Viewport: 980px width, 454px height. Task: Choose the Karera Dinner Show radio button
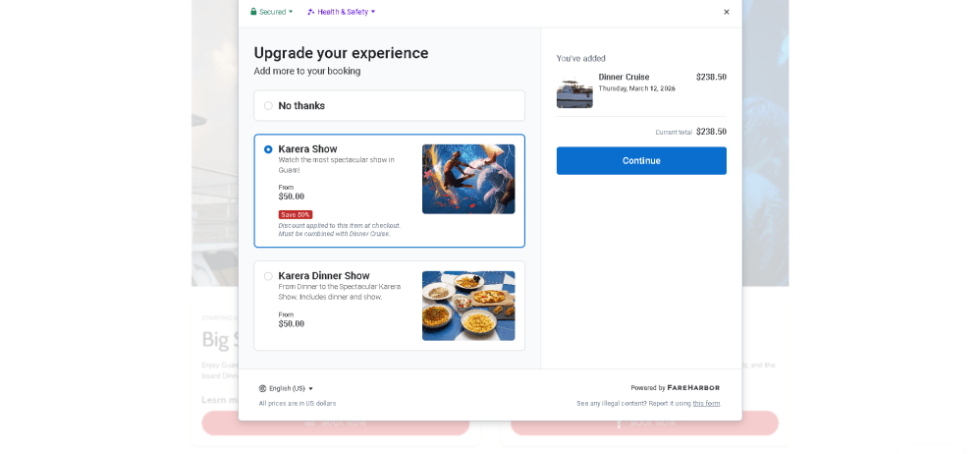click(x=268, y=276)
